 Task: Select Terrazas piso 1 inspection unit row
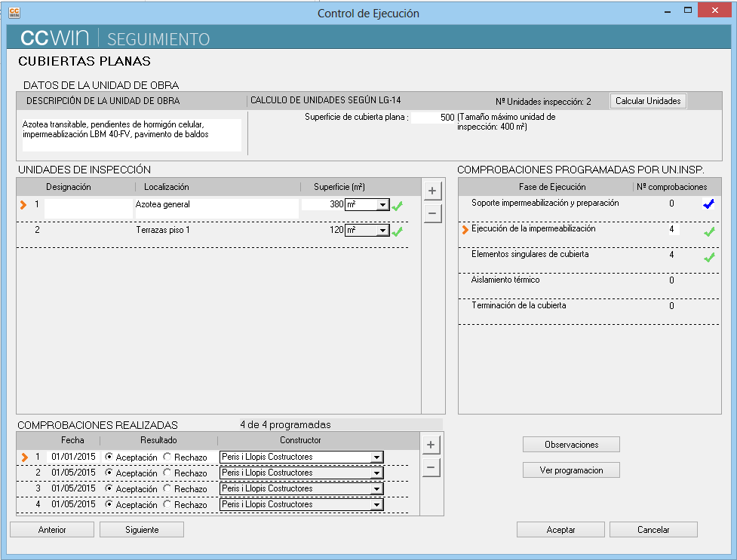coord(213,235)
